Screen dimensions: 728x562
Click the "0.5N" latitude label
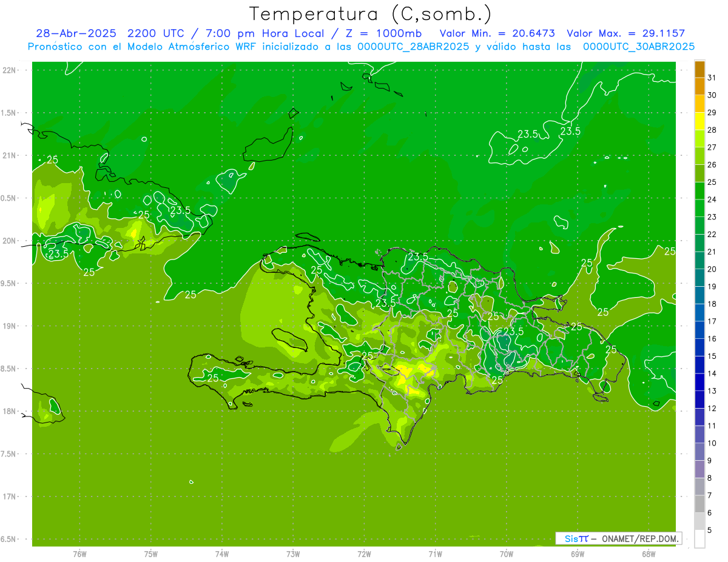click(8, 198)
